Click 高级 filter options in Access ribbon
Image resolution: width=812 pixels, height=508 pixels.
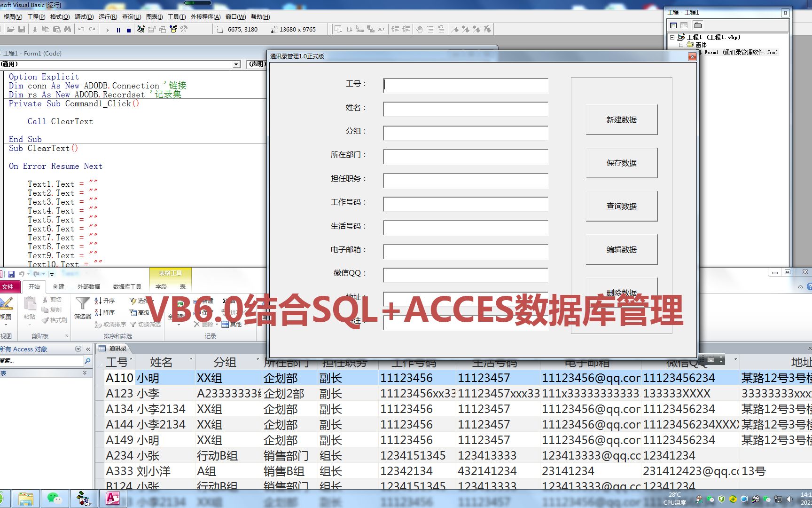coord(140,312)
